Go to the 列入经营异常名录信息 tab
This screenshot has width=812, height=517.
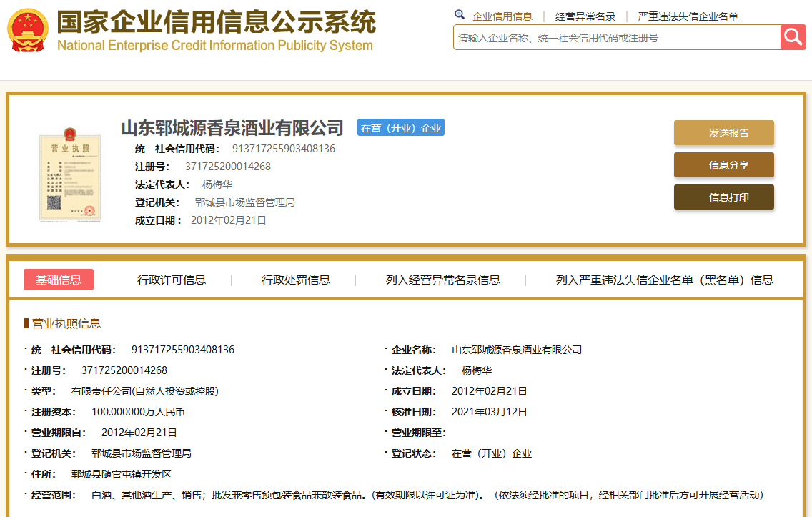(x=442, y=280)
